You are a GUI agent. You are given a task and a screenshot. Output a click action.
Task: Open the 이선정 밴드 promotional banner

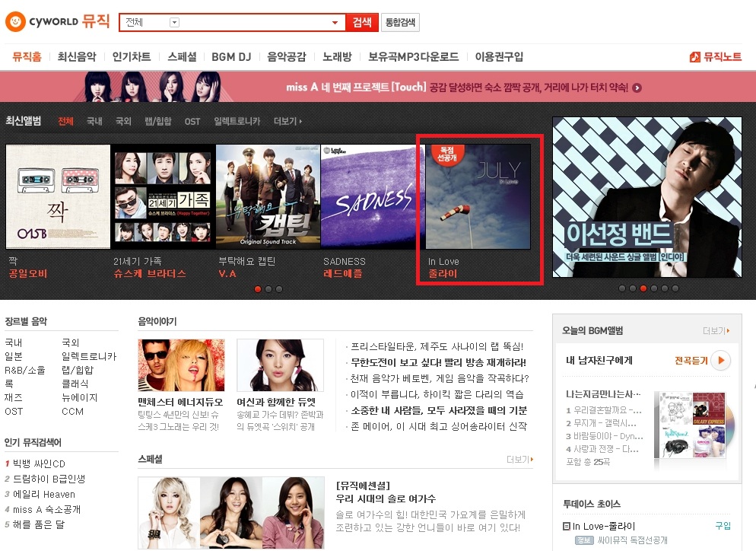pos(647,197)
